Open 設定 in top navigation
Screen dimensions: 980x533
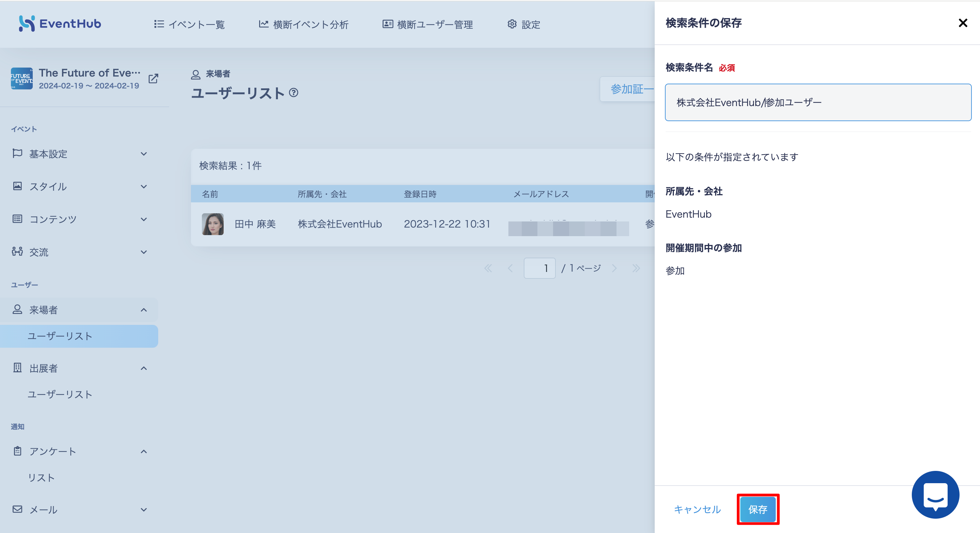click(523, 24)
